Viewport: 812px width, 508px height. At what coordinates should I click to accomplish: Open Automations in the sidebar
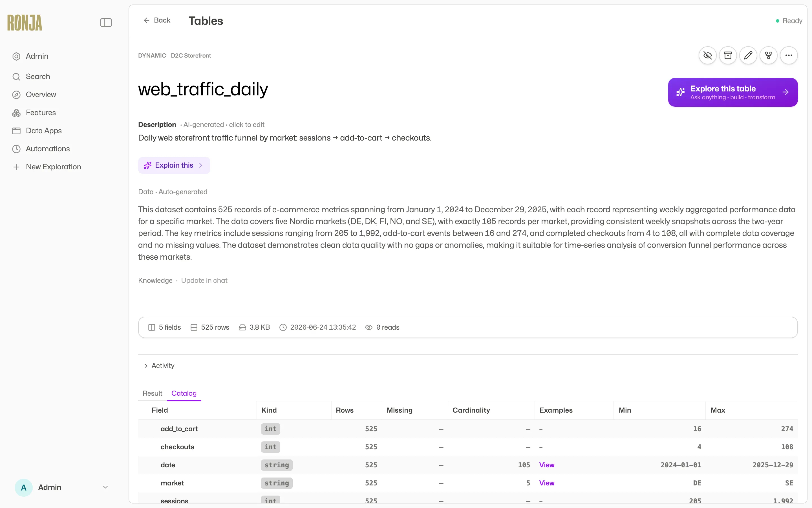coord(41,149)
